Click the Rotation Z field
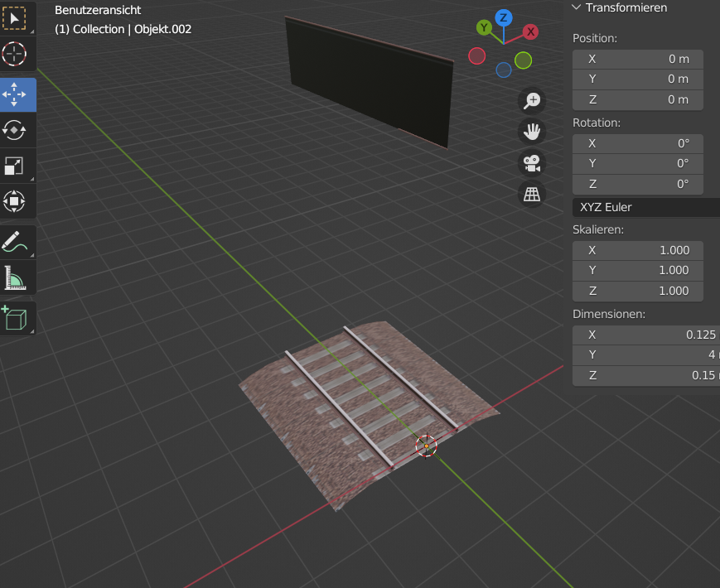720x588 pixels. tap(638, 184)
